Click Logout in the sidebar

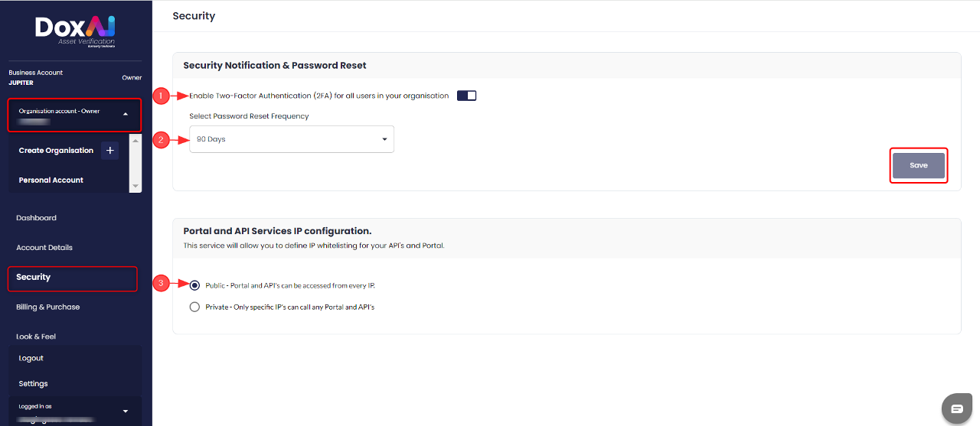31,358
